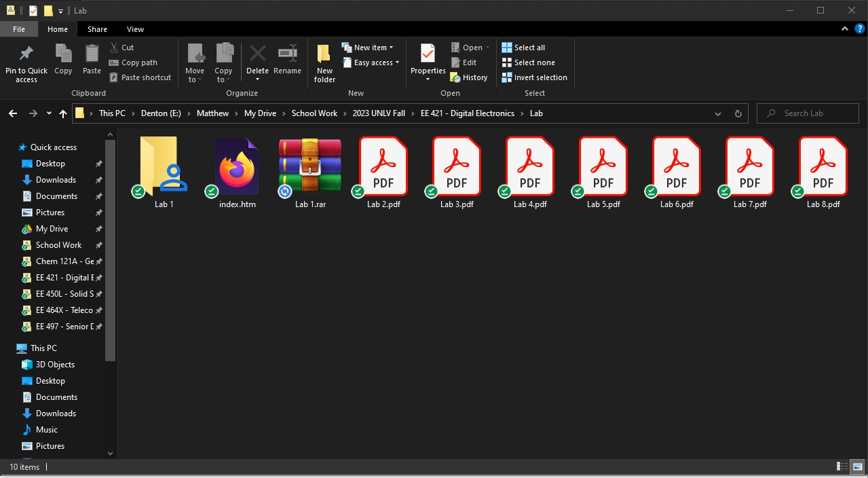Open the View ribbon tab

[x=135, y=29]
